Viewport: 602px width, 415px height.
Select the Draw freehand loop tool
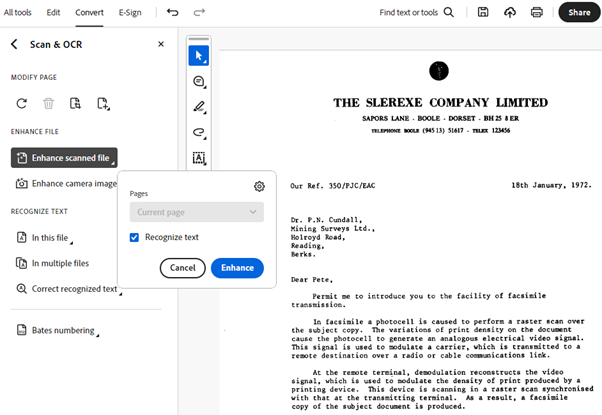199,132
